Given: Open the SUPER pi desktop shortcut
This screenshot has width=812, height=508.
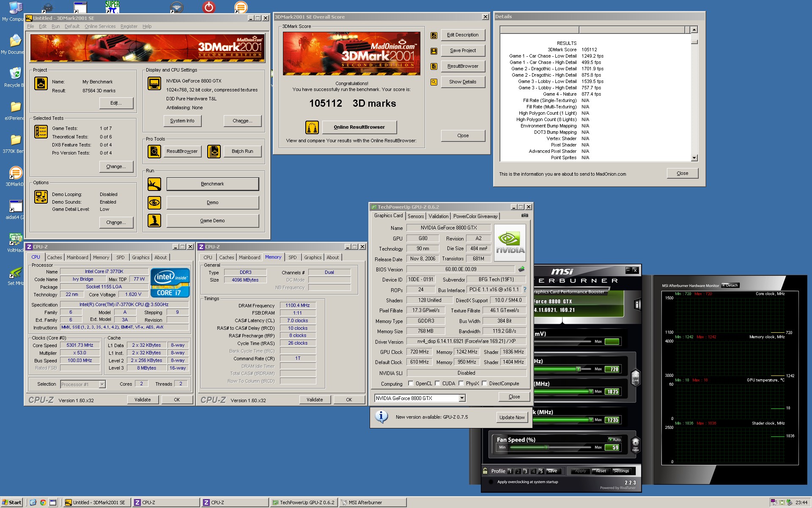Looking at the screenshot, I should 112,6.
